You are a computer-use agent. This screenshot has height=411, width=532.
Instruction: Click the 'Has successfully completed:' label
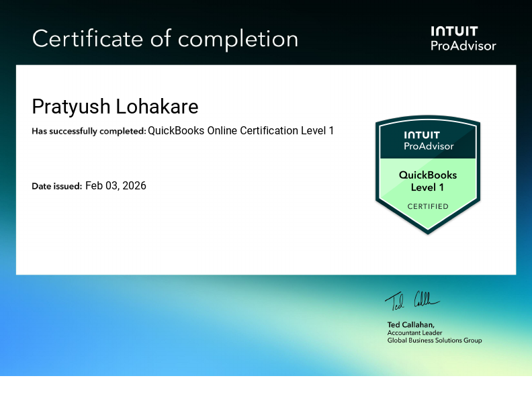pyautogui.click(x=89, y=131)
